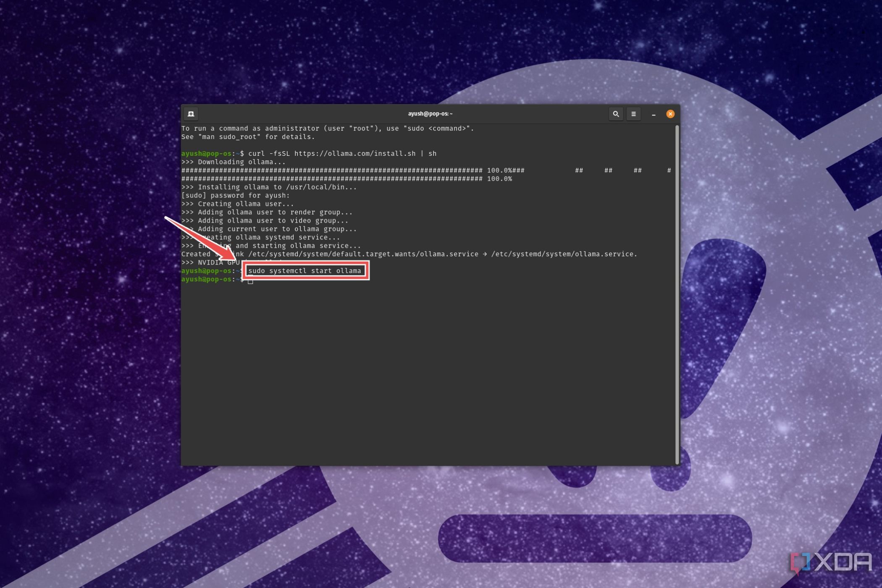Click the 'See "man sudo_root" for details' line

pos(248,137)
